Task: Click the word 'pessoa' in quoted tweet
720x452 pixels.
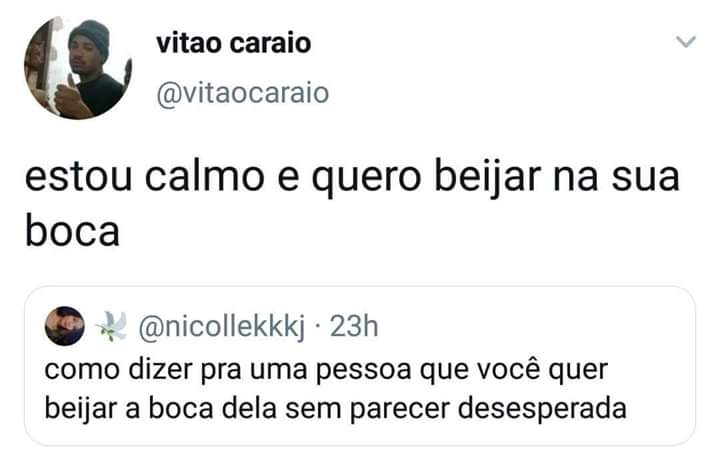Action: (x=363, y=371)
